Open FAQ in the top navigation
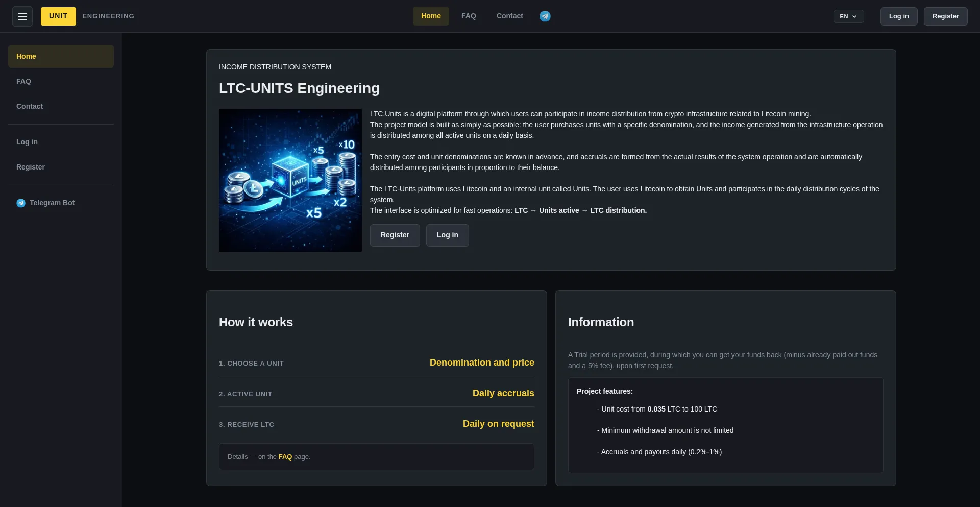Screen dimensions: 980x507 (469, 16)
